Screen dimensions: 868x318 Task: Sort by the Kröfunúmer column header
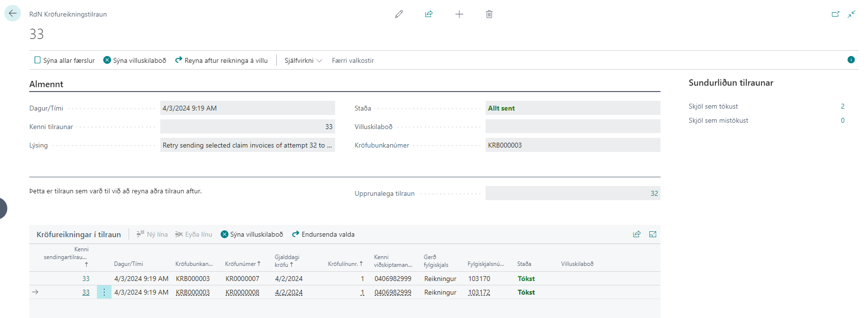click(x=242, y=264)
